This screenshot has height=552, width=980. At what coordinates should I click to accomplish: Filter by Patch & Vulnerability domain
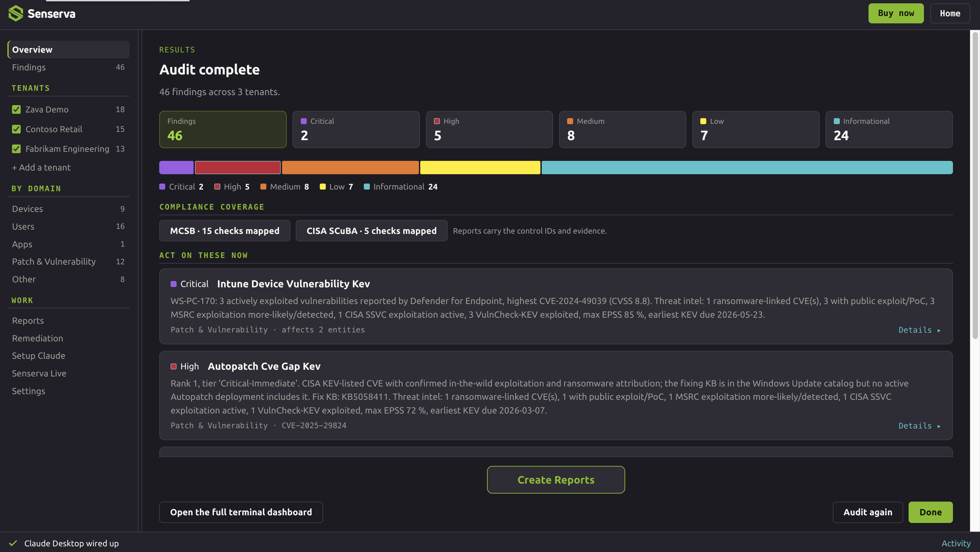(x=68, y=262)
